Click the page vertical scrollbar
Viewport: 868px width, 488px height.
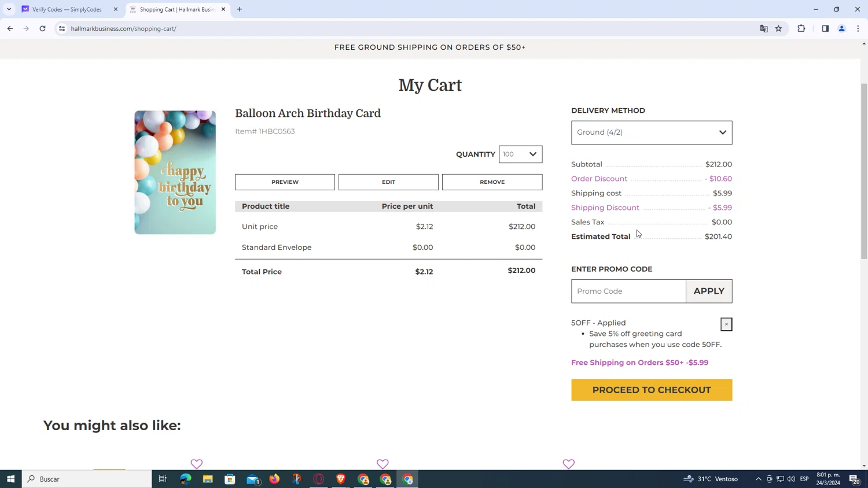864,171
